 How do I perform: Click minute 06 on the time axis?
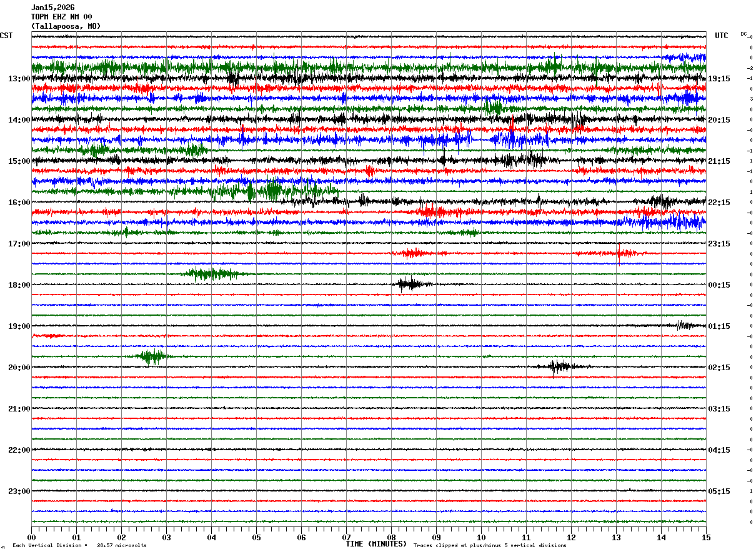coord(301,537)
